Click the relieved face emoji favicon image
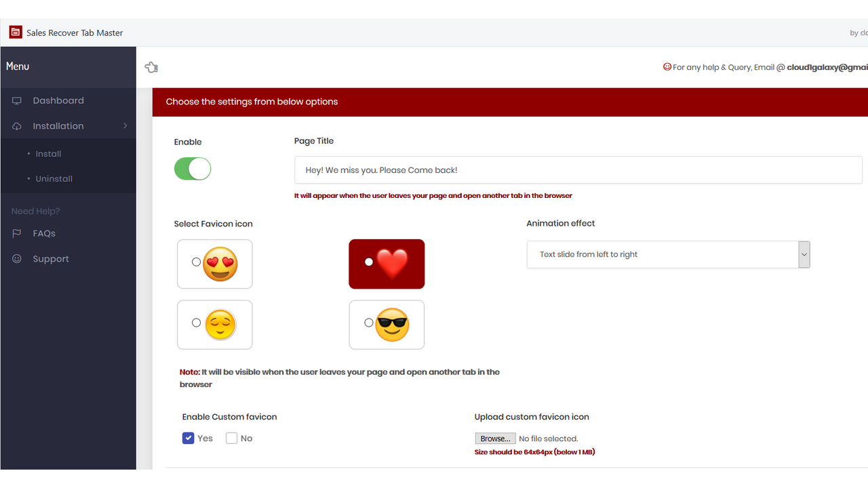Viewport: 868px width, 488px height. click(x=220, y=325)
